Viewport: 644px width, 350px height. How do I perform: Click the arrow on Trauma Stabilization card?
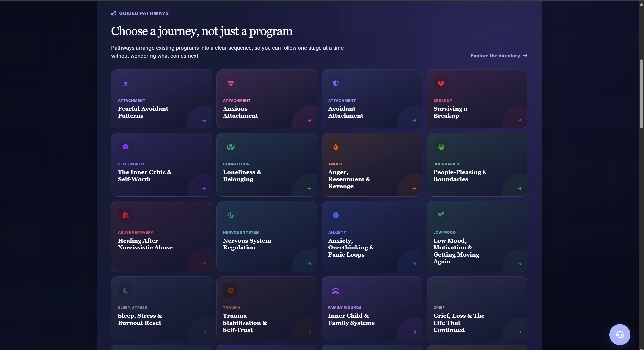pyautogui.click(x=309, y=332)
